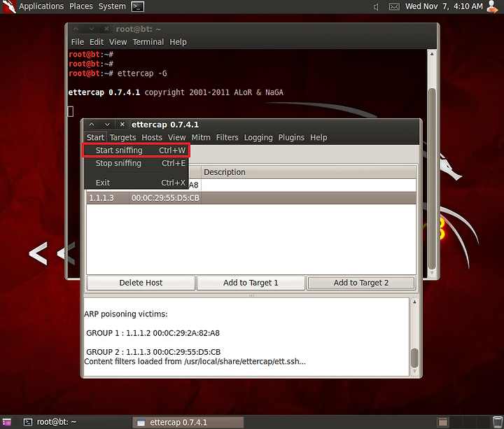Viewport: 504px width, 429px height.
Task: Open the Places menu in the top panel
Action: 81,6
